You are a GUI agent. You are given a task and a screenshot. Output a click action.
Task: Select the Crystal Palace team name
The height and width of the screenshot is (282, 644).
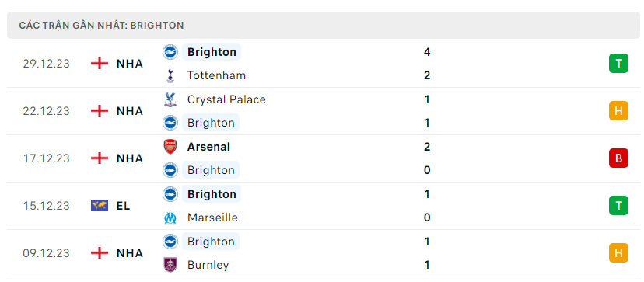pyautogui.click(x=226, y=99)
